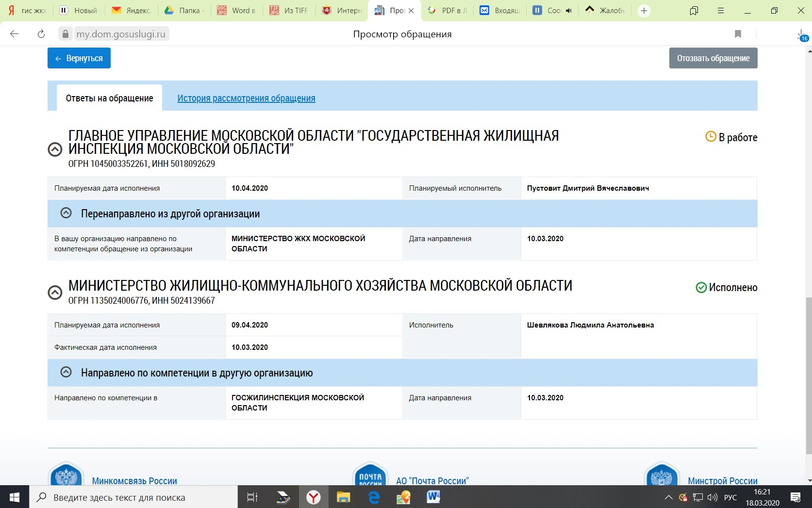The height and width of the screenshot is (508, 812).
Task: Switch to "История рассмотрения обращения" tab
Action: coord(246,98)
